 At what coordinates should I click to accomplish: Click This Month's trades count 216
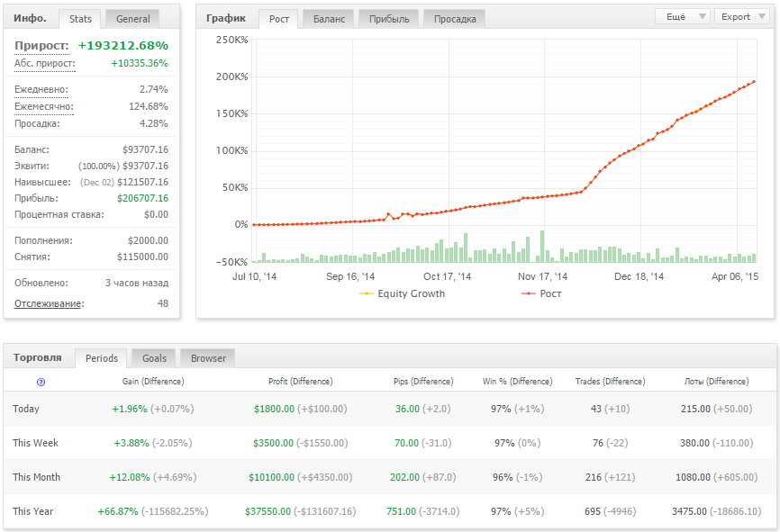click(594, 478)
